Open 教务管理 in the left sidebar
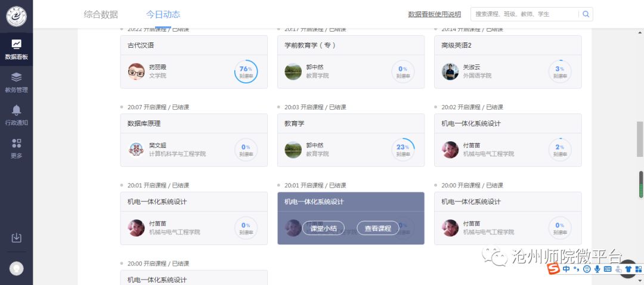This screenshot has height=285, width=644. pos(17,82)
